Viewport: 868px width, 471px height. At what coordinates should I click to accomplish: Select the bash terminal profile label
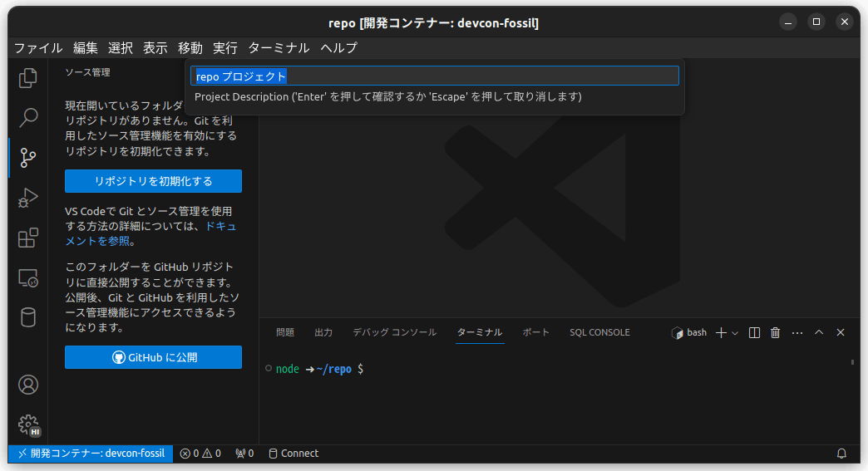point(689,332)
